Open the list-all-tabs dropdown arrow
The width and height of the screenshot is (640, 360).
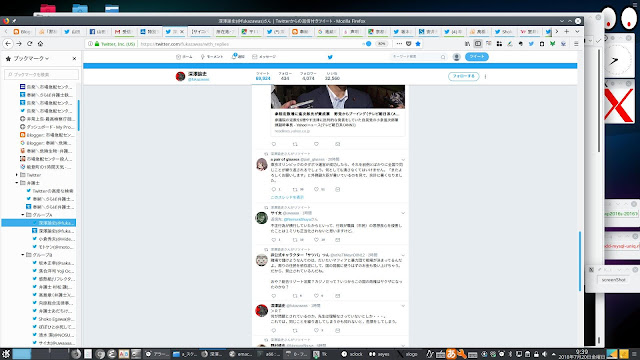(577, 31)
